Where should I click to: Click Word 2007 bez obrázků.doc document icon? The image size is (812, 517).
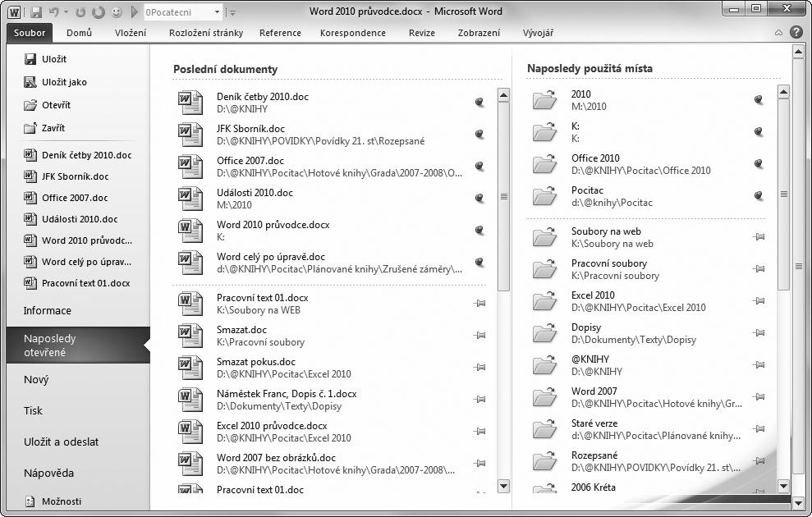190,464
